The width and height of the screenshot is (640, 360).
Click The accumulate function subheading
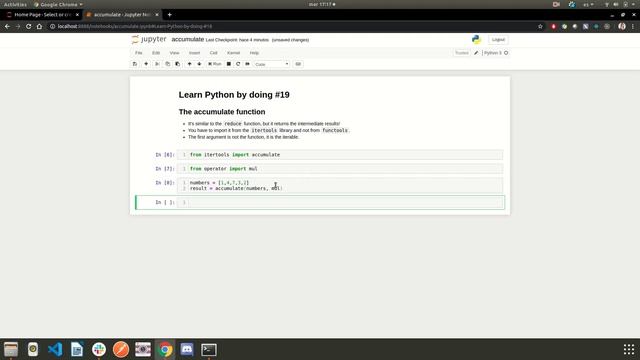(x=222, y=112)
